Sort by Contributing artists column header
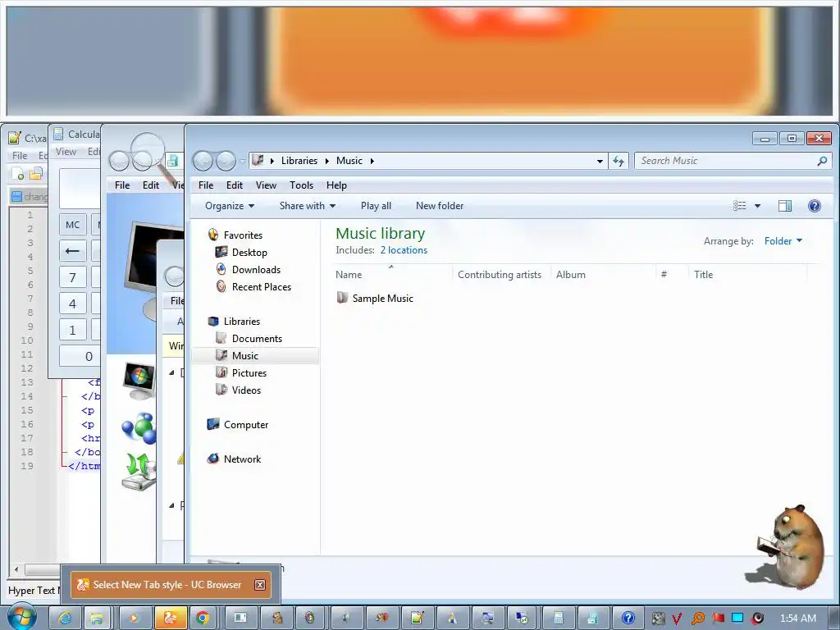Viewport: 840px width, 630px height. 500,274
